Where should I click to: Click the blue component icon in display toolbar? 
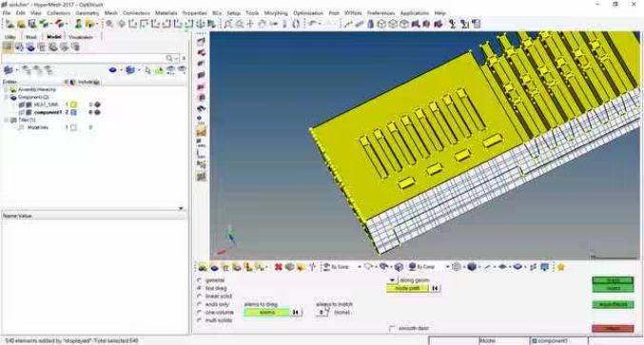click(x=214, y=267)
